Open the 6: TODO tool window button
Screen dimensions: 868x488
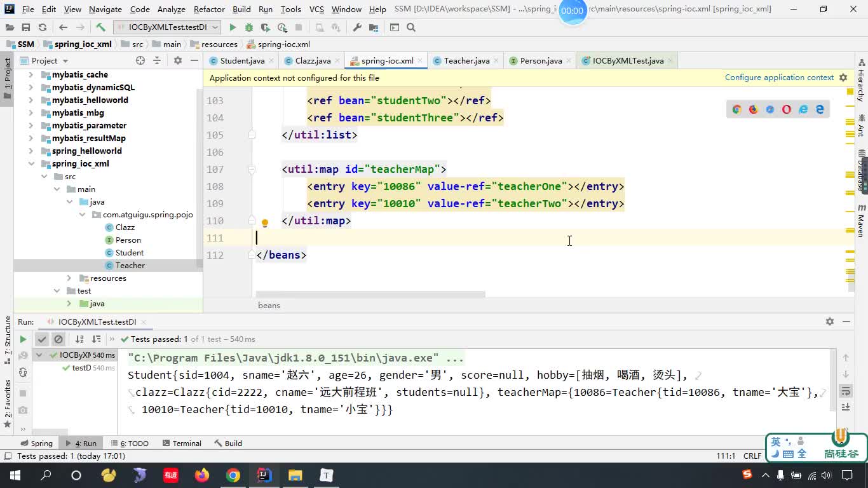click(130, 444)
